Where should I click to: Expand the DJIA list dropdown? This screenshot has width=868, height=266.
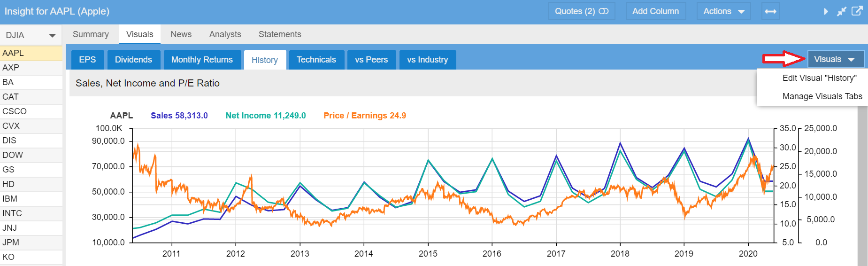pos(31,35)
